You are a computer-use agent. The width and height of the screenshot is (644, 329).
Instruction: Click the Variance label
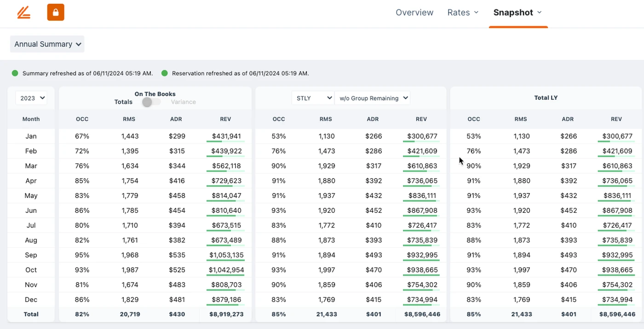[x=183, y=102]
